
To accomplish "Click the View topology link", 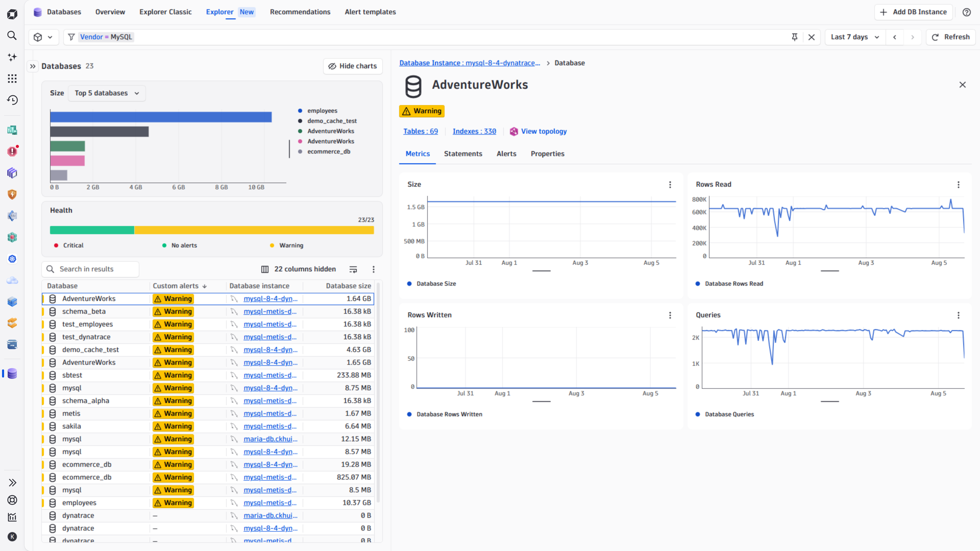I will coord(538,131).
